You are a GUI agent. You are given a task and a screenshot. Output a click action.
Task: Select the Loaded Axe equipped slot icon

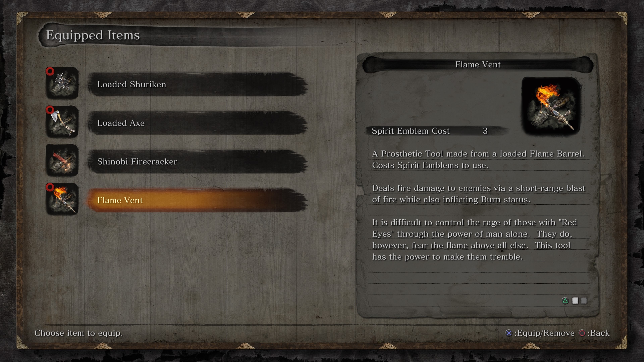(63, 123)
